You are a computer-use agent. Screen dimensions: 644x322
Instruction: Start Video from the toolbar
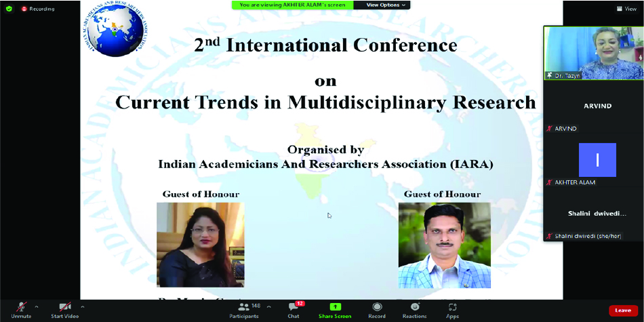coord(65,310)
